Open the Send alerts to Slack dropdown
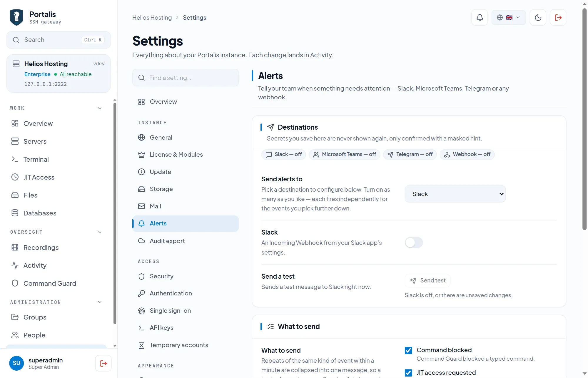588x378 pixels. point(455,194)
